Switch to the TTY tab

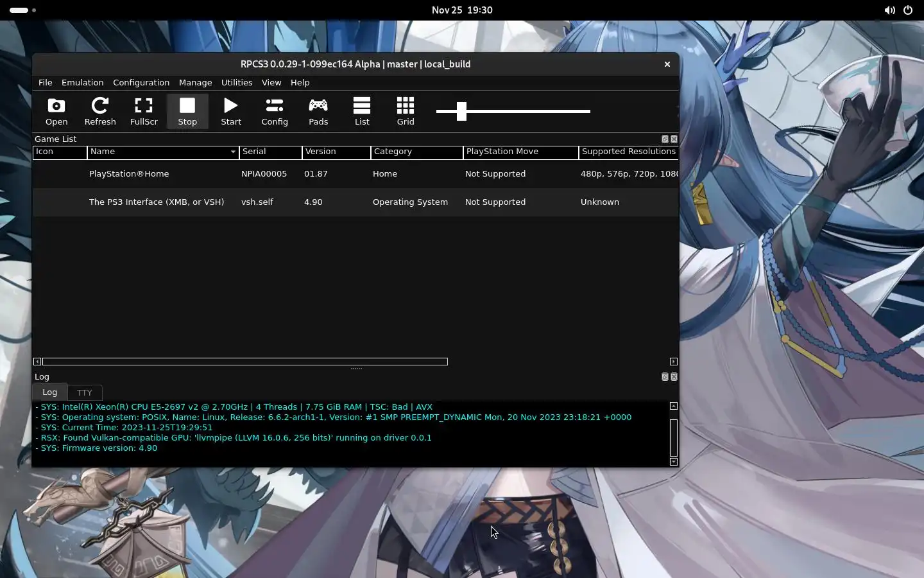84,392
